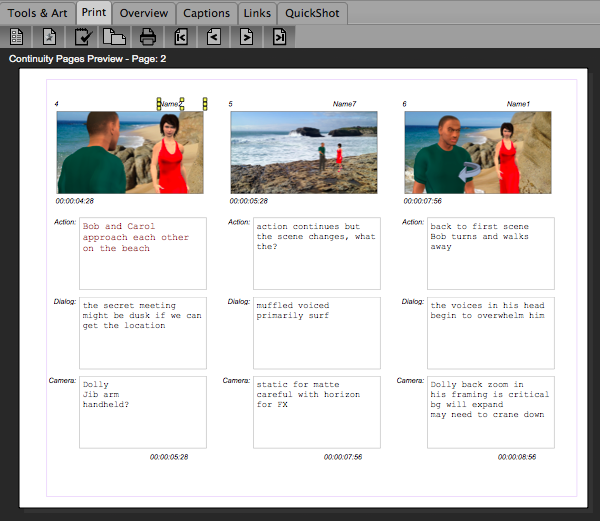600x521 pixels.
Task: Click the Action box reading "Bob and Carol approach"
Action: coord(143,253)
